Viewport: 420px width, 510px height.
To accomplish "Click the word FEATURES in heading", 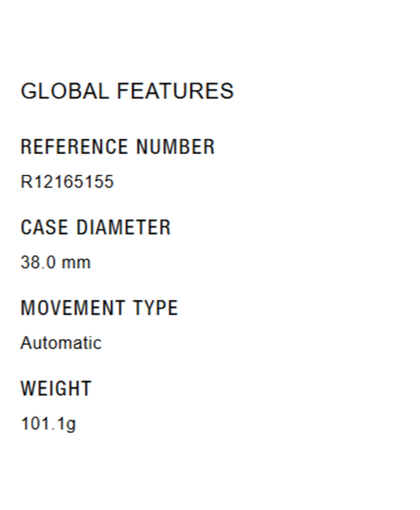I will 175,91.
